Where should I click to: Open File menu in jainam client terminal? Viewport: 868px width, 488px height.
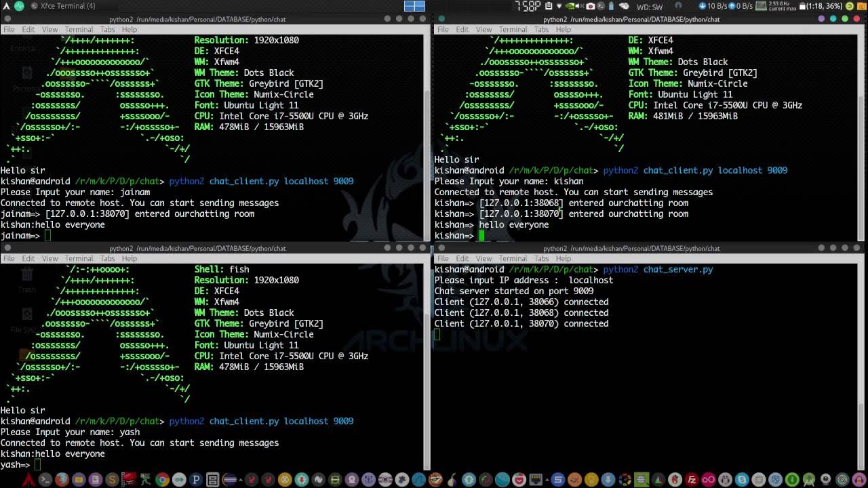tap(9, 30)
